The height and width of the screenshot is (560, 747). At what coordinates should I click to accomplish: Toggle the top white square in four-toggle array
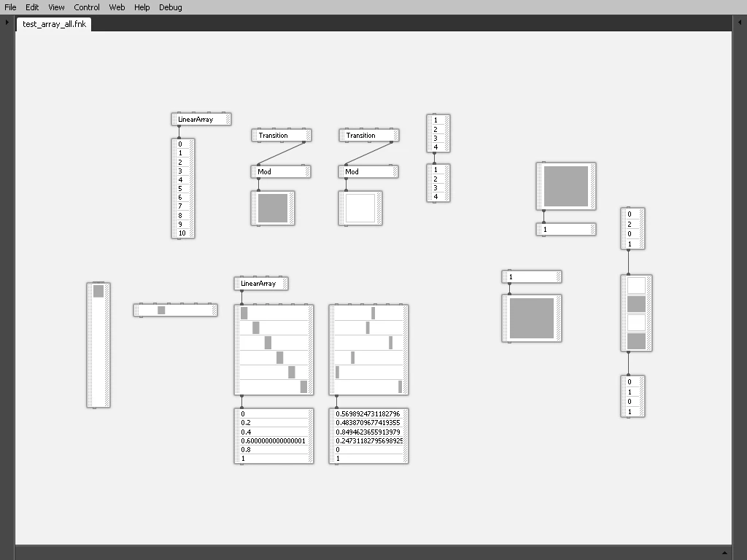pos(636,285)
